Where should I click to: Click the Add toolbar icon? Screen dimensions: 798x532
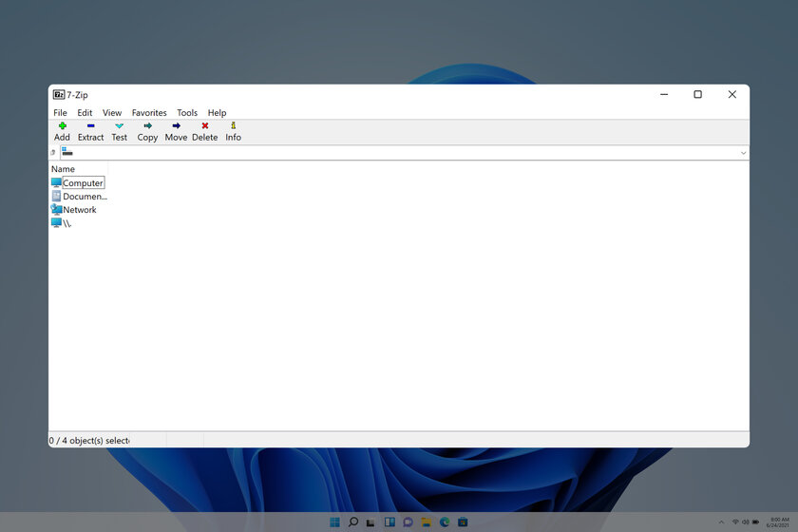[62, 125]
